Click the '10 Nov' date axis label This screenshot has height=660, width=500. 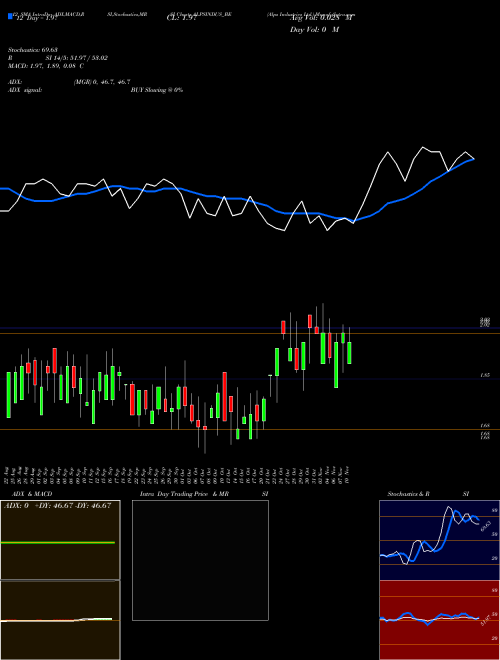tap(348, 475)
